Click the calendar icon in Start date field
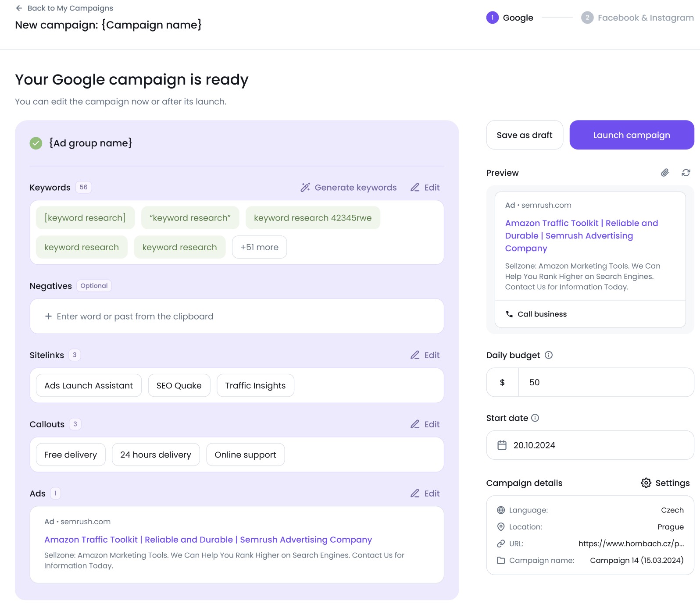 coord(502,445)
